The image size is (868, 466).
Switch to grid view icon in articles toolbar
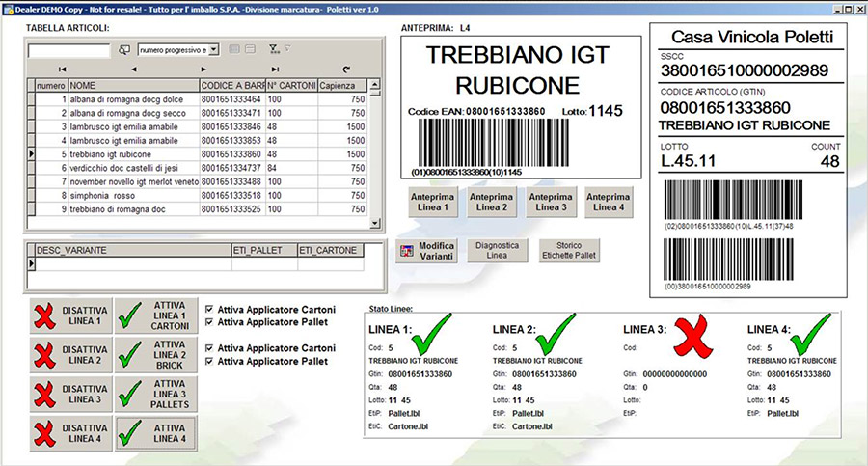(x=234, y=49)
